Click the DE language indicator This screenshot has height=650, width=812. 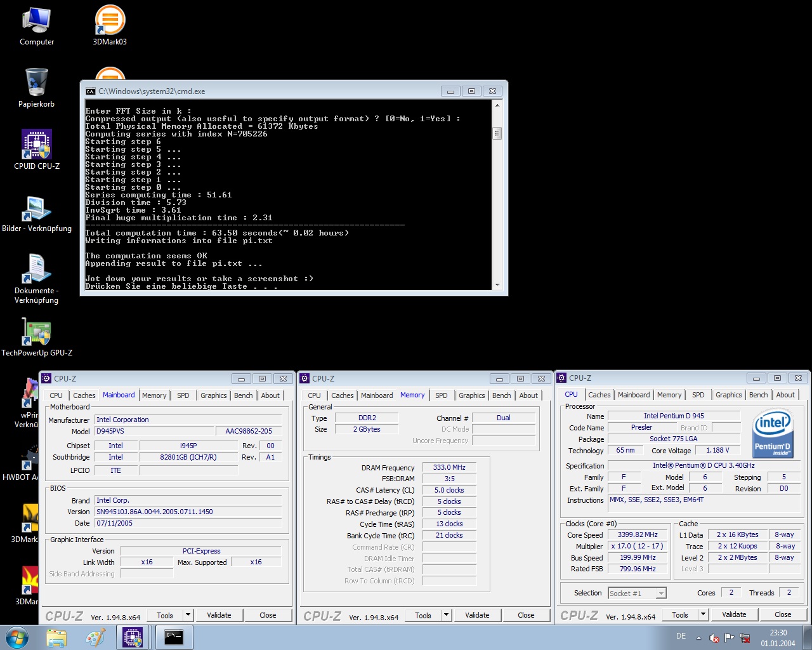click(x=681, y=636)
